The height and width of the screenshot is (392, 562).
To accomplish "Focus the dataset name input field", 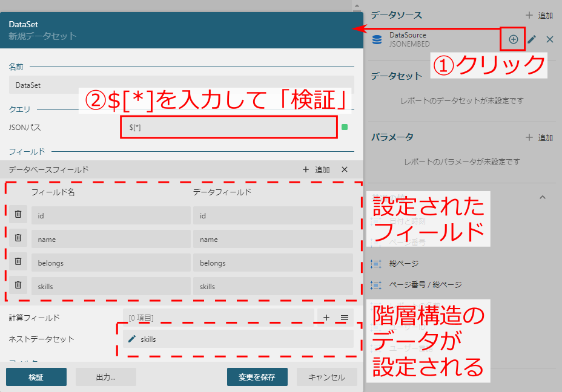I will [x=181, y=85].
